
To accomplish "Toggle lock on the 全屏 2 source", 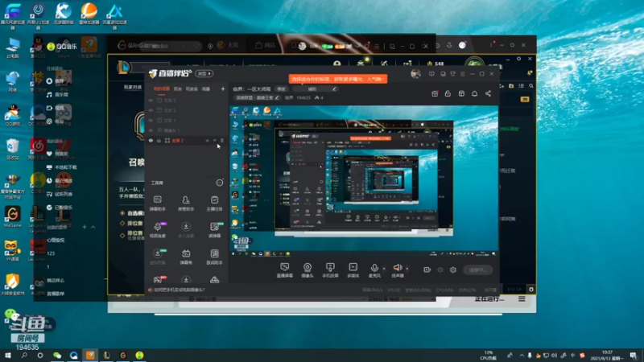I will pyautogui.click(x=159, y=140).
